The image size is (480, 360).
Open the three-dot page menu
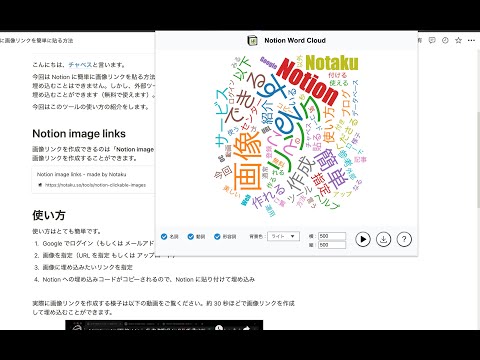coord(471,40)
